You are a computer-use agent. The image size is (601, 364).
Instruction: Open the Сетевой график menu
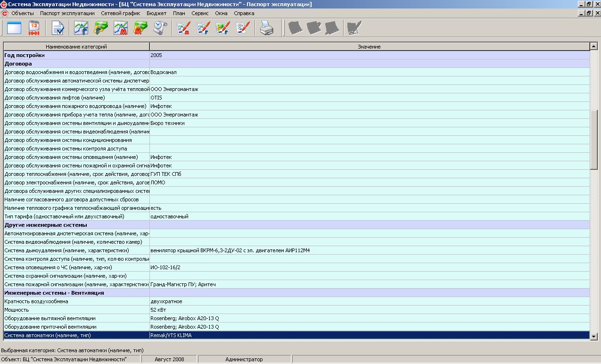(121, 13)
